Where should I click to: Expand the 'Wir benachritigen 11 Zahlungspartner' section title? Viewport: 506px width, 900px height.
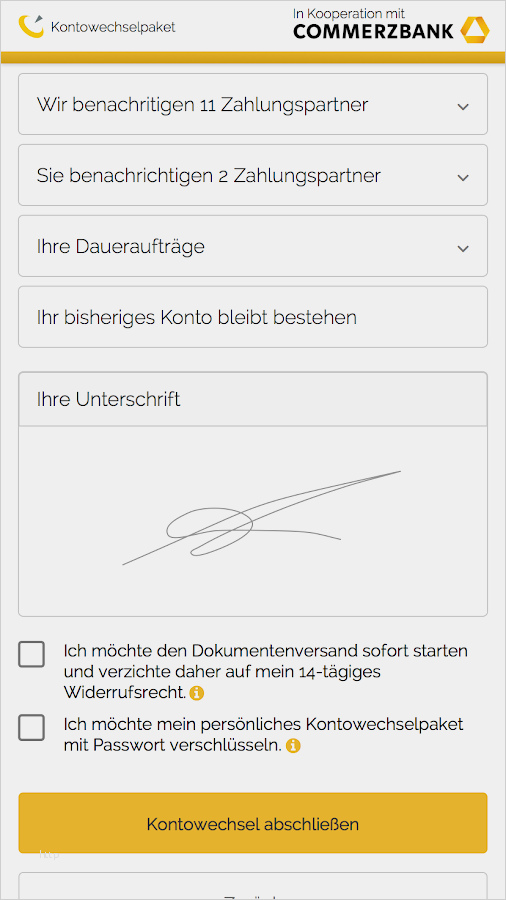point(203,105)
